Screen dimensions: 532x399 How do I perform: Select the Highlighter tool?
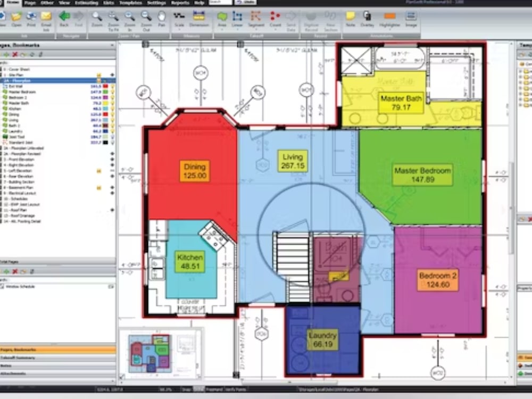click(390, 19)
